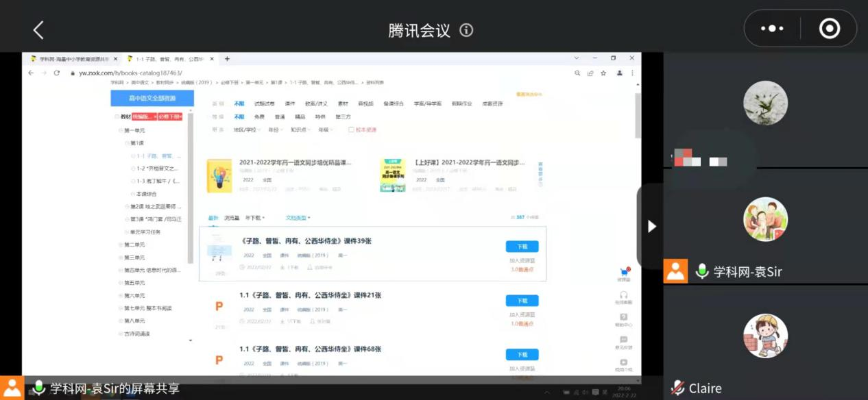
Task: Tap microphone icon beside 学科网-袁Sir name
Action: point(701,271)
